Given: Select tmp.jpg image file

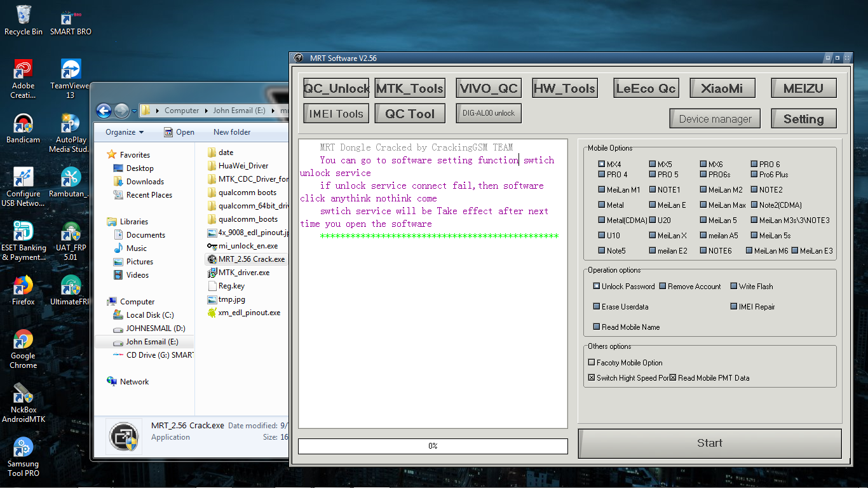Looking at the screenshot, I should (226, 299).
